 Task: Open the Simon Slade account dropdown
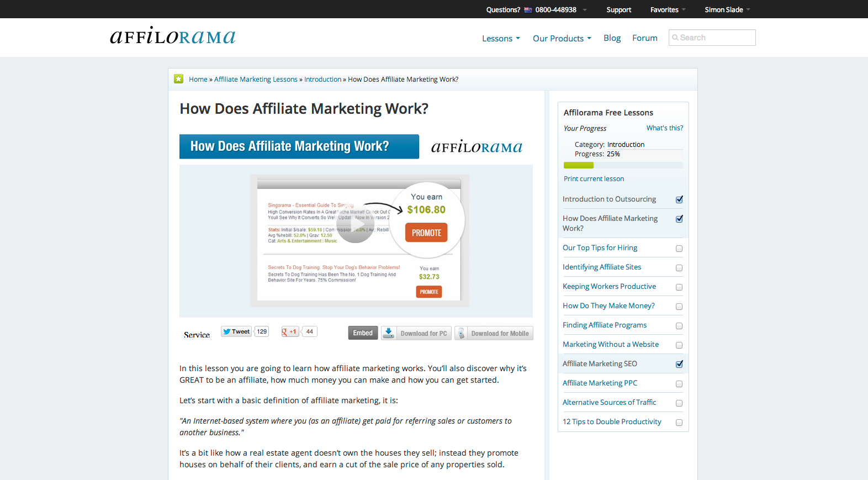click(727, 10)
